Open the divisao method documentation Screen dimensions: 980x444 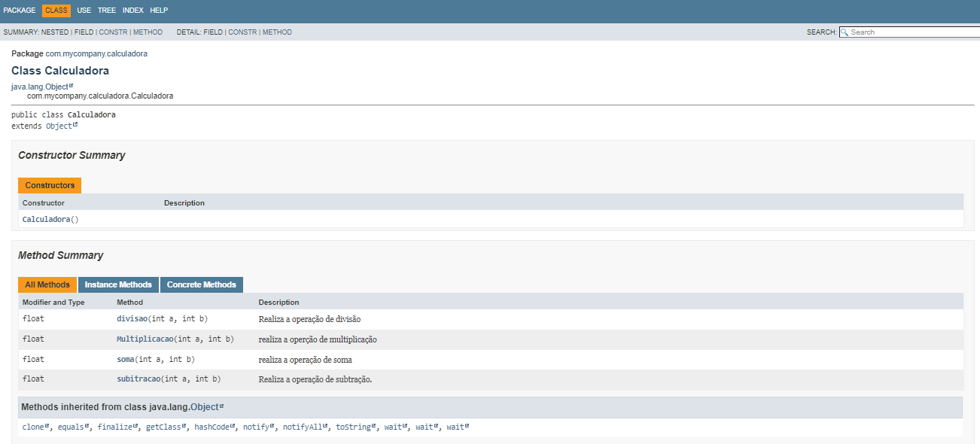131,318
